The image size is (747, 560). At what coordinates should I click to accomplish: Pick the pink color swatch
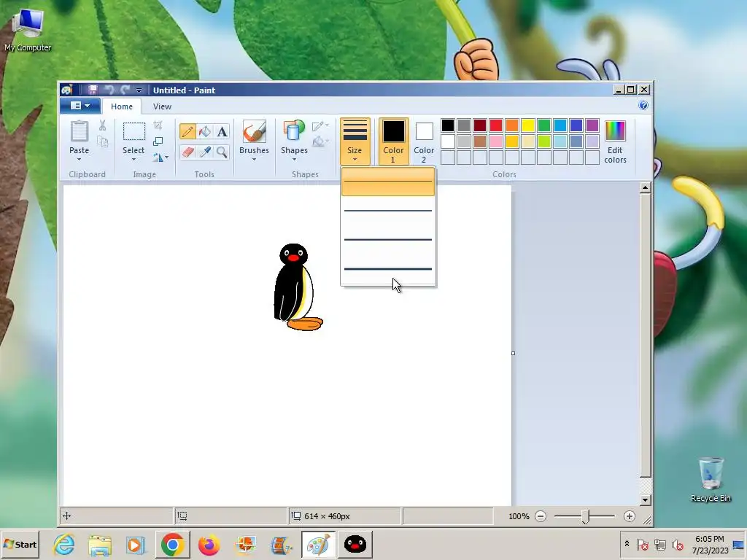coord(496,141)
